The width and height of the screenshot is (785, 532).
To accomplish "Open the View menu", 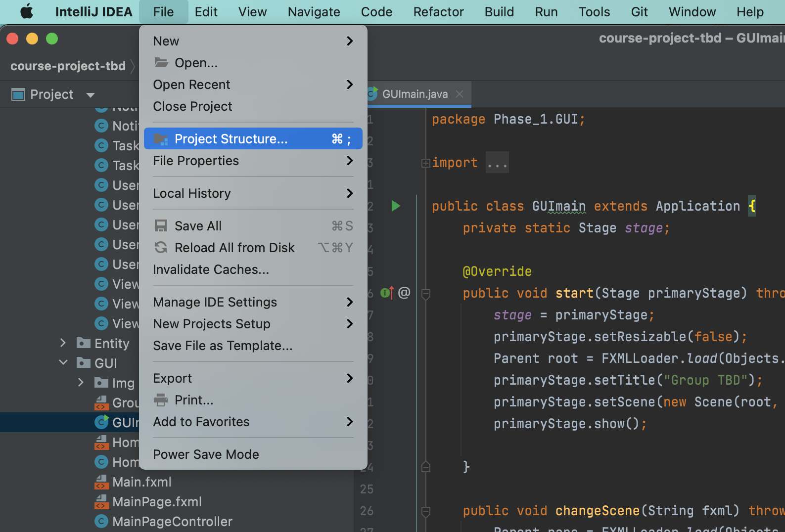I will [x=252, y=12].
